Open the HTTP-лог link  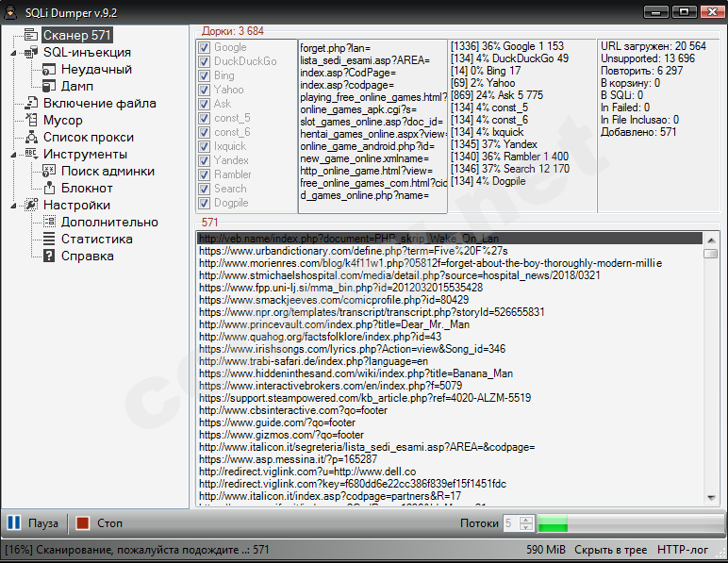pyautogui.click(x=683, y=550)
